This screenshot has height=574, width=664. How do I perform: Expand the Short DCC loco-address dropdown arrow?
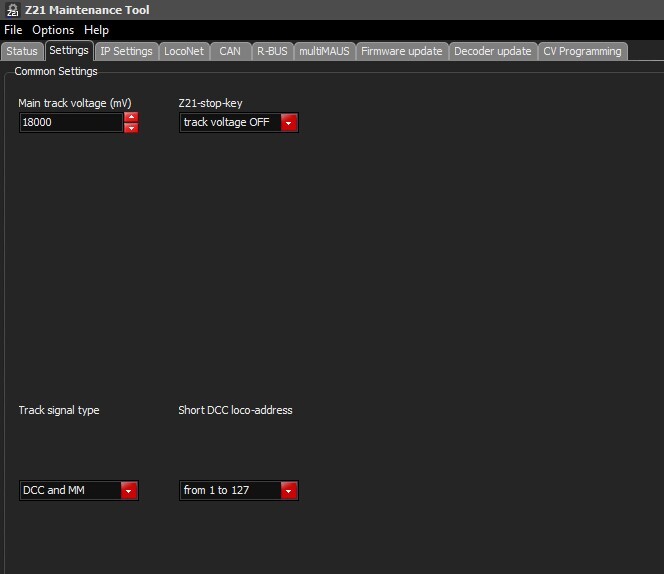point(288,491)
